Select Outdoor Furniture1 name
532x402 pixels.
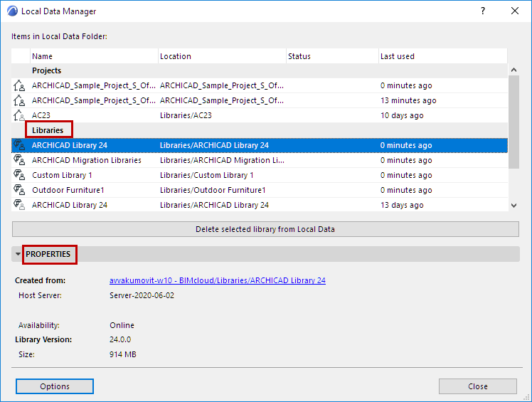(68, 190)
